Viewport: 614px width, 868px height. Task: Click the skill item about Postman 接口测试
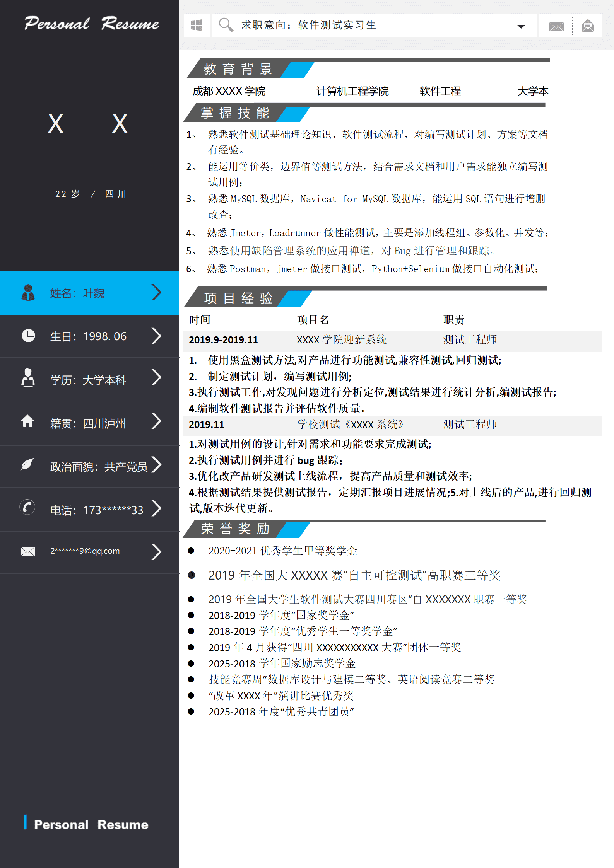point(363,269)
